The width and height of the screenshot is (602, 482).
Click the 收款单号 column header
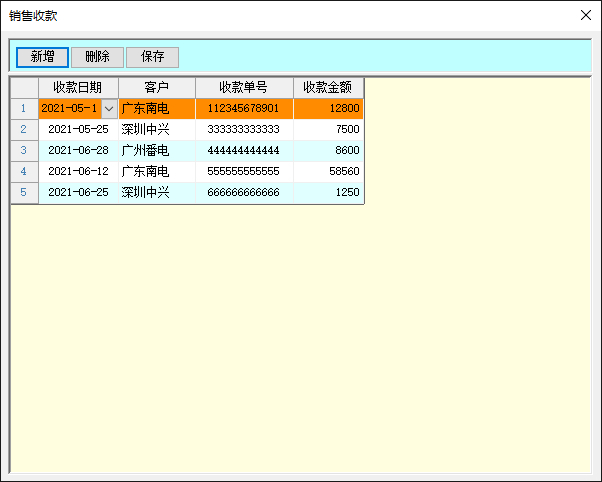coord(244,87)
